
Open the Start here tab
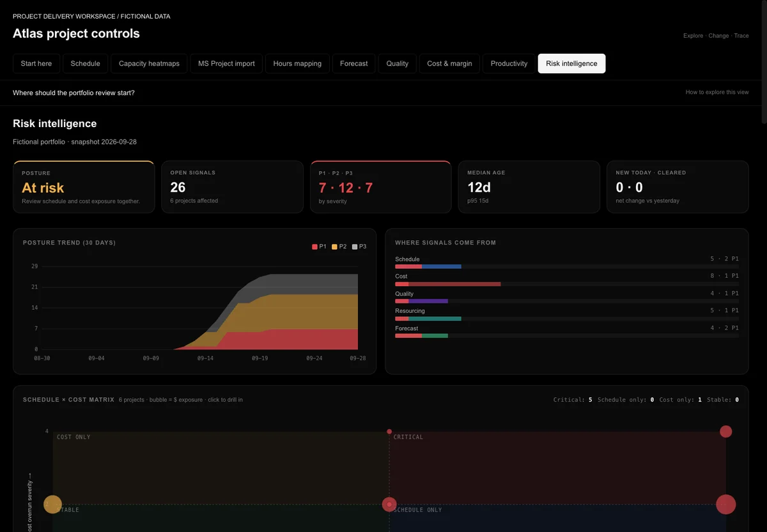[x=36, y=64]
